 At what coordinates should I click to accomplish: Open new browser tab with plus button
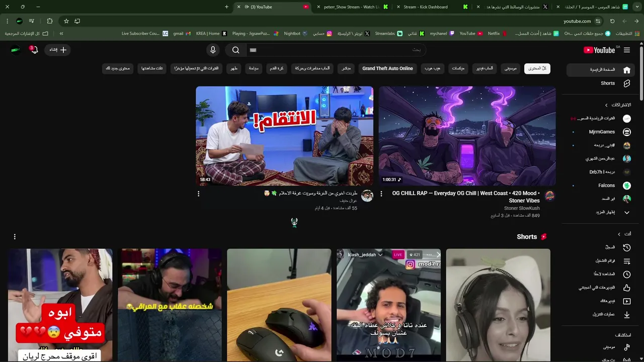tap(226, 7)
